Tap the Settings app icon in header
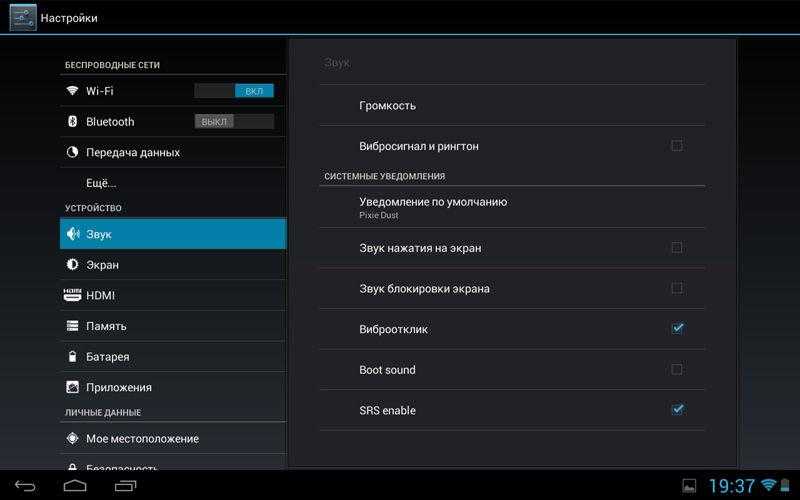 point(22,17)
